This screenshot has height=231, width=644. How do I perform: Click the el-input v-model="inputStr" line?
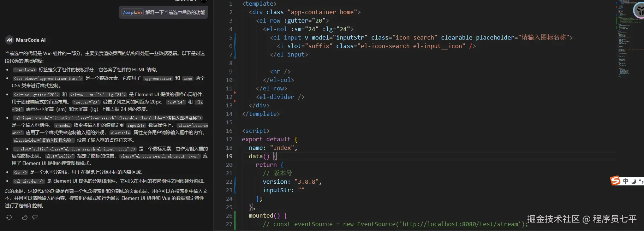click(421, 37)
